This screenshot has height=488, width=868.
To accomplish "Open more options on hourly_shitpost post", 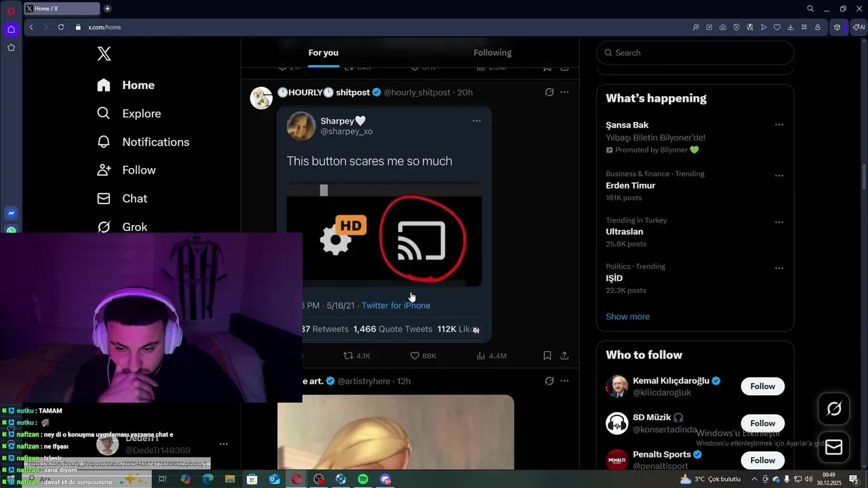I will [564, 92].
